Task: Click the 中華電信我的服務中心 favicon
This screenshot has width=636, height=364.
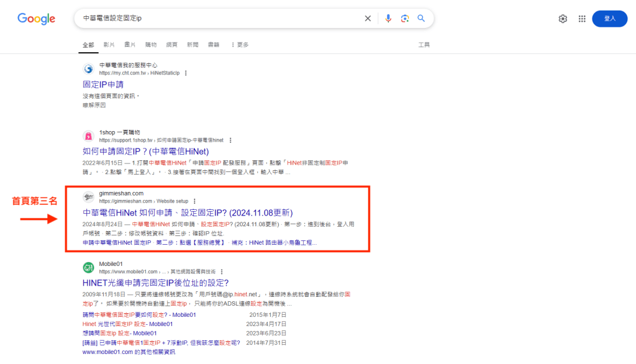Action: click(88, 69)
